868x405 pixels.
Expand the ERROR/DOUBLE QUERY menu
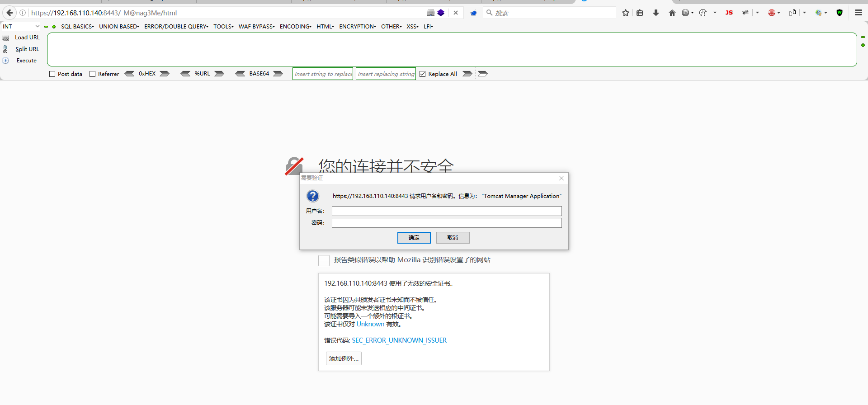point(176,27)
